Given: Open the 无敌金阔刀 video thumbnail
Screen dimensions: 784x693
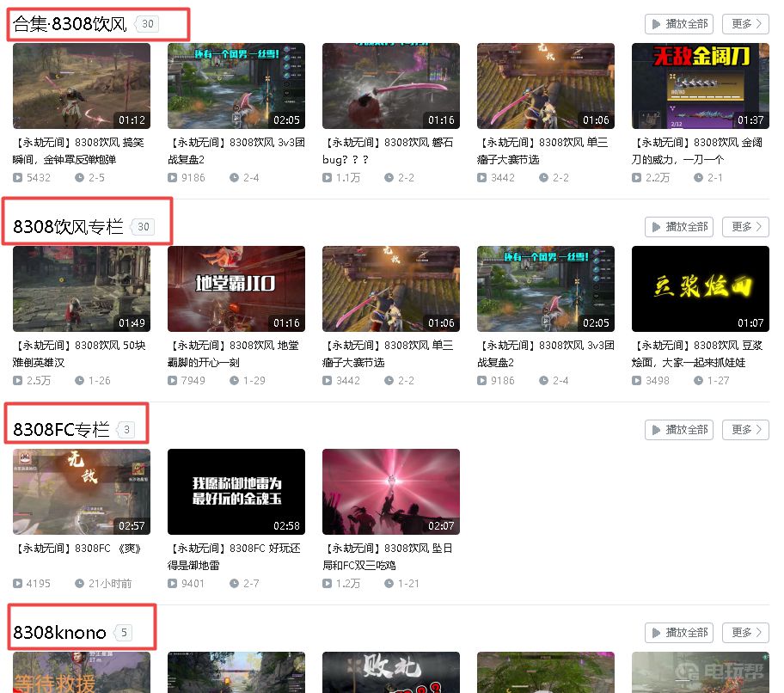Looking at the screenshot, I should tap(701, 86).
